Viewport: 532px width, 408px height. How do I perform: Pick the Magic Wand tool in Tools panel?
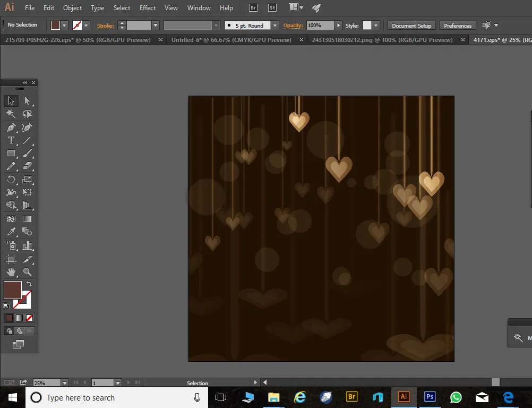(x=11, y=114)
